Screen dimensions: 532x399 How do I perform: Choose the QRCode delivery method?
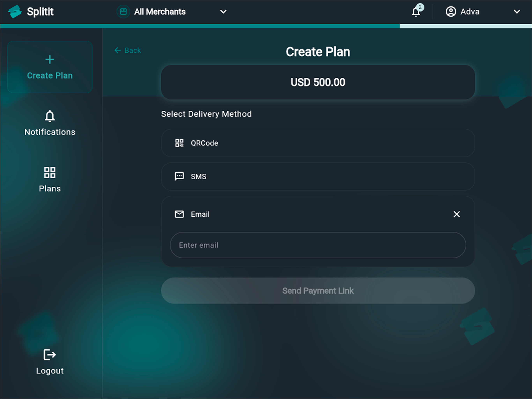click(318, 143)
